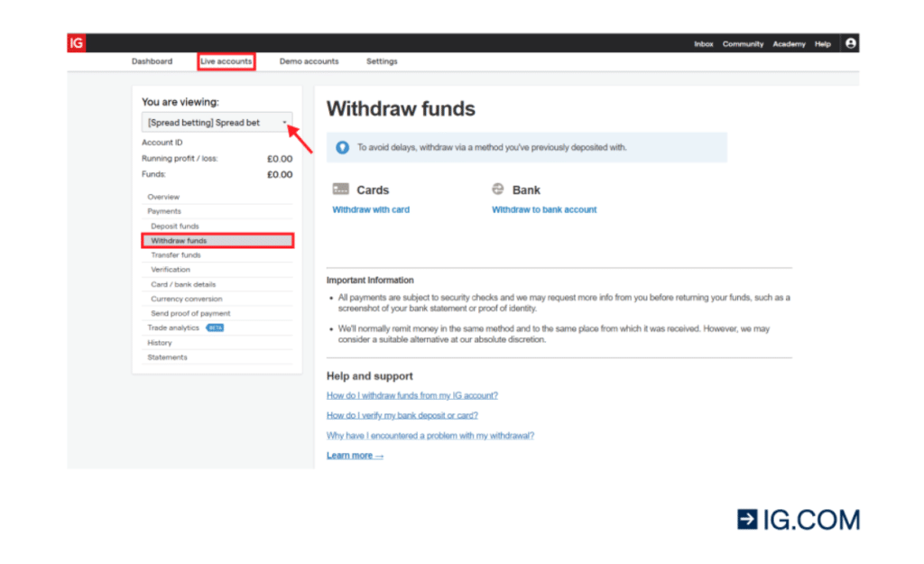Click Withdraw with card link
The image size is (924, 564).
click(x=371, y=209)
